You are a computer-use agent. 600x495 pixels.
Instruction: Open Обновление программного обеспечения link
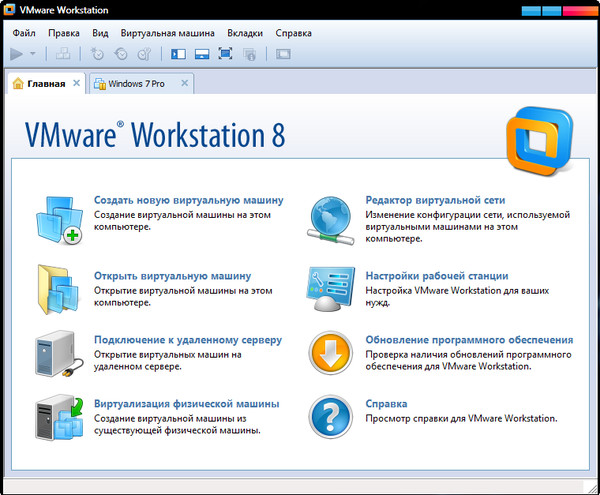click(x=469, y=340)
